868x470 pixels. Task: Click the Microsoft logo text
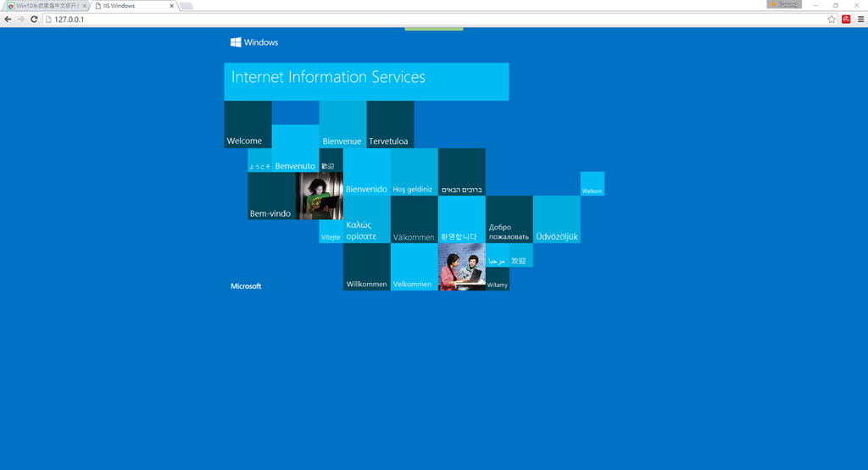(x=246, y=286)
